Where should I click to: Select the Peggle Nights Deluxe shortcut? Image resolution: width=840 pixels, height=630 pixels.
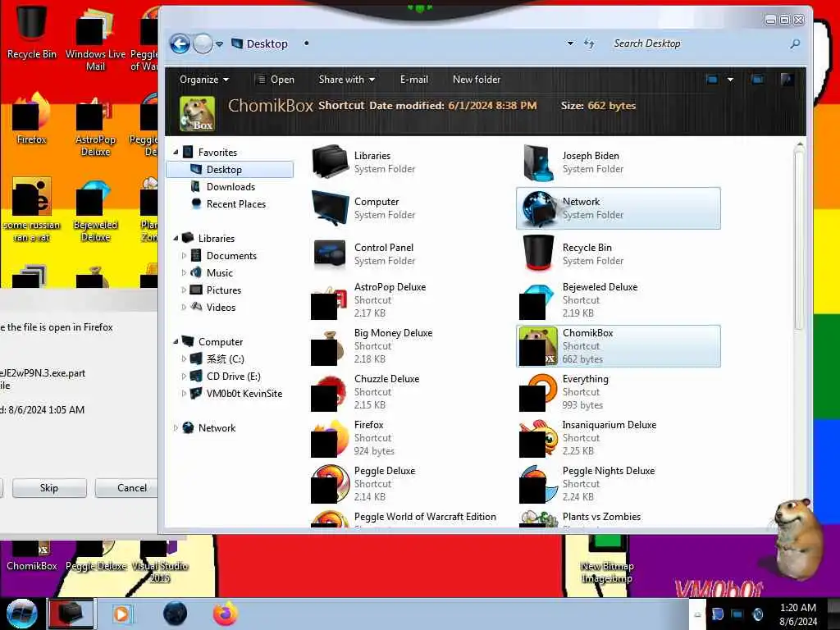pos(619,484)
